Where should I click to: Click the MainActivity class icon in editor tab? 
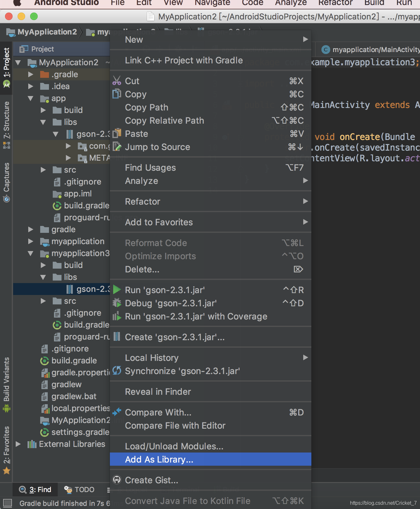(x=326, y=50)
